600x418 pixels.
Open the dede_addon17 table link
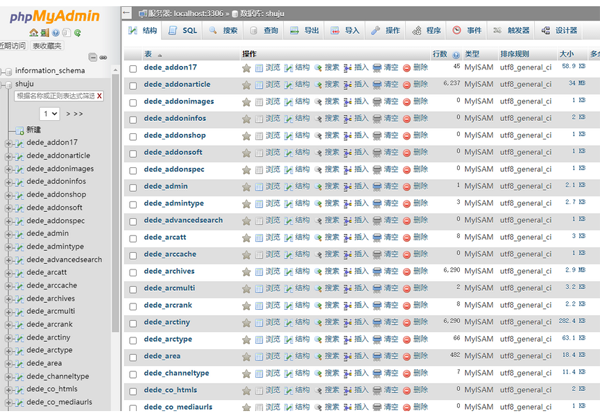(x=170, y=67)
